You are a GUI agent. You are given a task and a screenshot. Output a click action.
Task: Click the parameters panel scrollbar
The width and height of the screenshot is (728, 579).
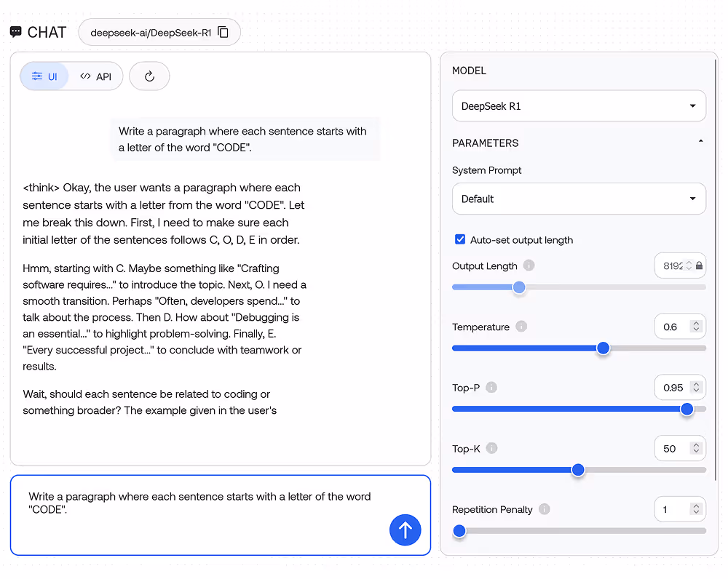point(716,269)
